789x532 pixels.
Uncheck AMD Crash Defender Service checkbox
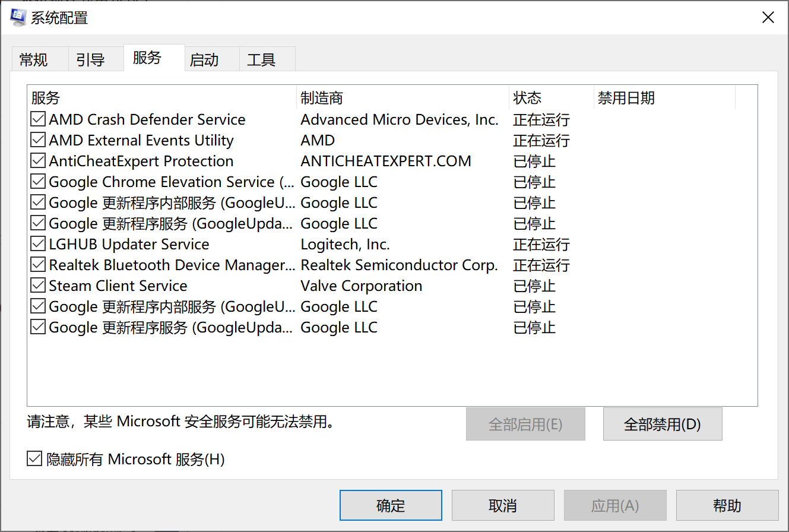(x=38, y=119)
